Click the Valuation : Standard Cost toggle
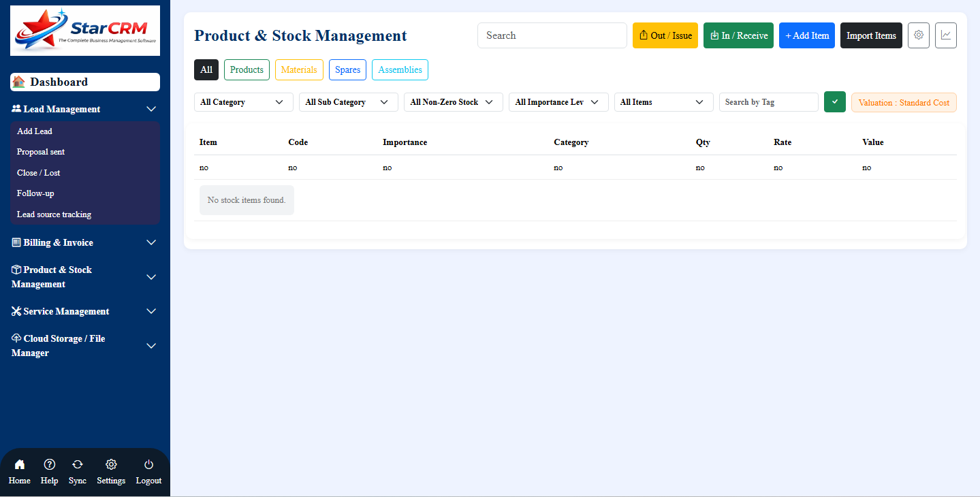This screenshot has width=980, height=497. (904, 101)
